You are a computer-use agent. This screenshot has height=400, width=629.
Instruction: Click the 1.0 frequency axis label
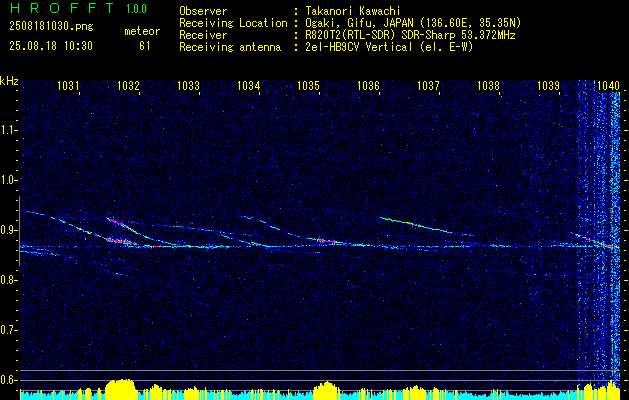click(8, 180)
